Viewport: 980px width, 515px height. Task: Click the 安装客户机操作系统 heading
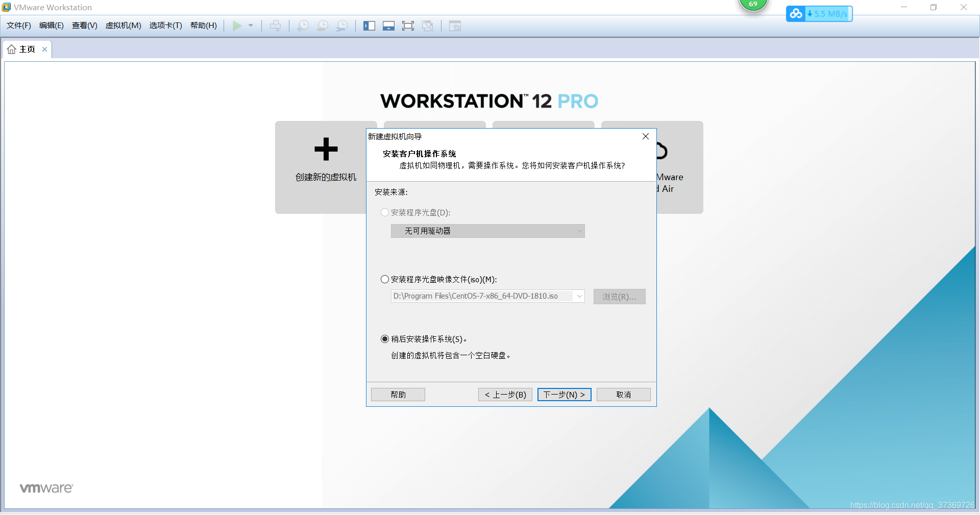click(420, 154)
